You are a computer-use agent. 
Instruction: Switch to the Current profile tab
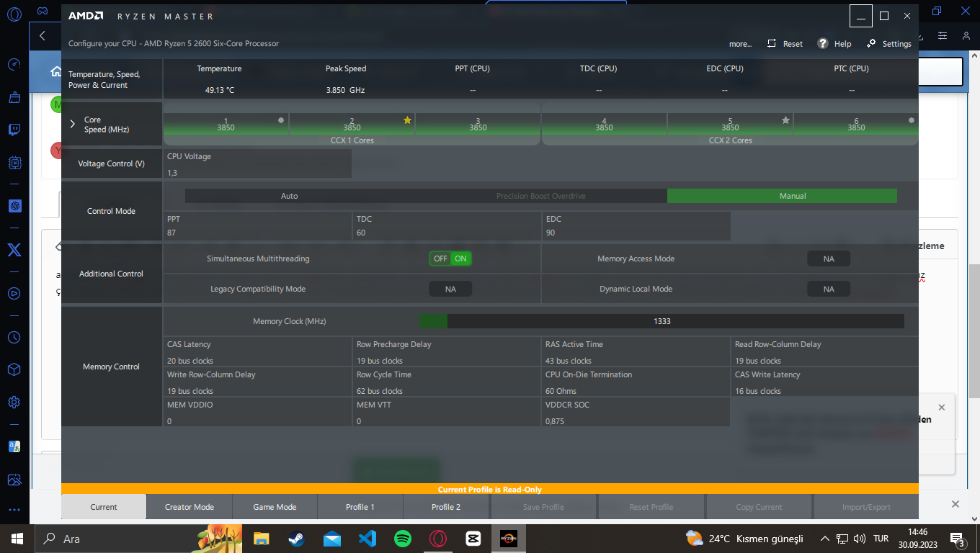click(x=104, y=507)
